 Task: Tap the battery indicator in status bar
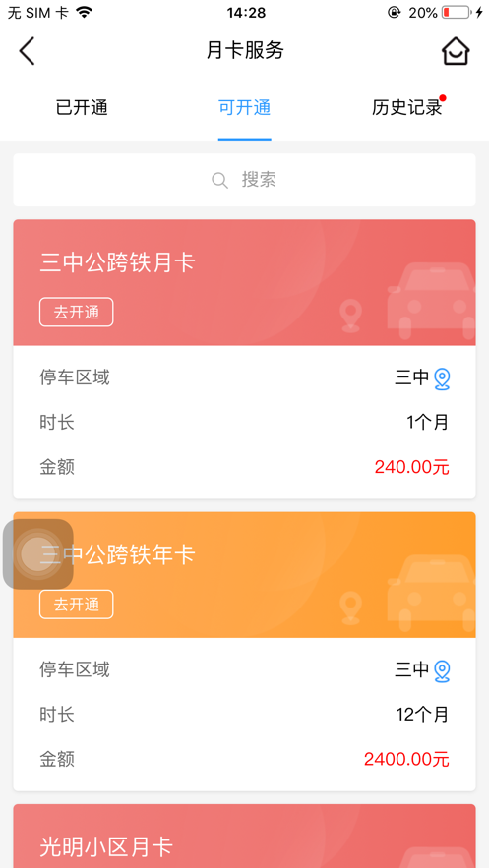tap(457, 12)
